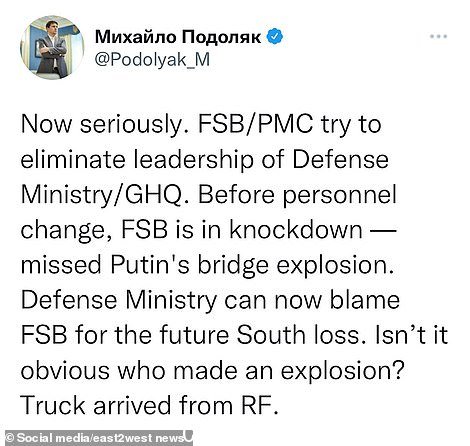Click 'Before personnel' in the tweet body
470x446 pixels.
(297, 195)
